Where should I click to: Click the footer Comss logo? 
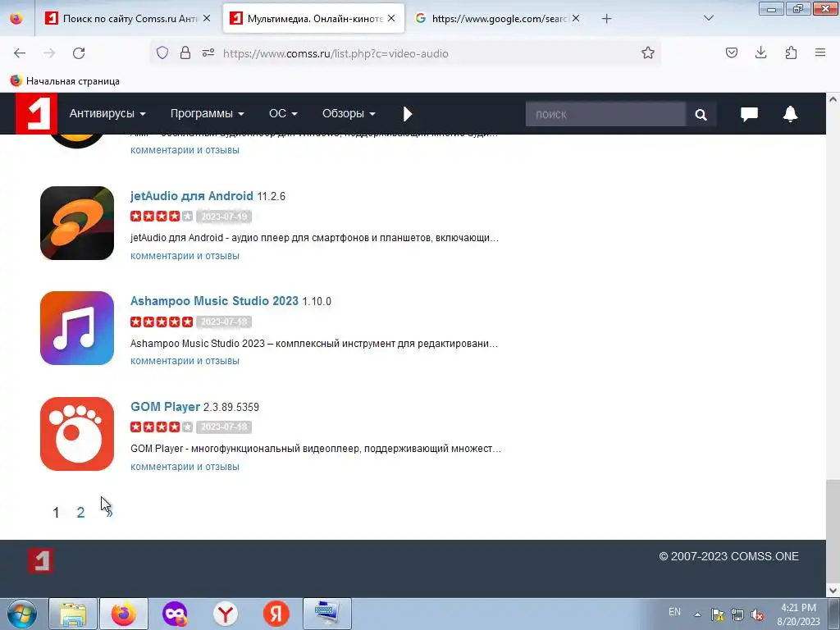coord(41,561)
